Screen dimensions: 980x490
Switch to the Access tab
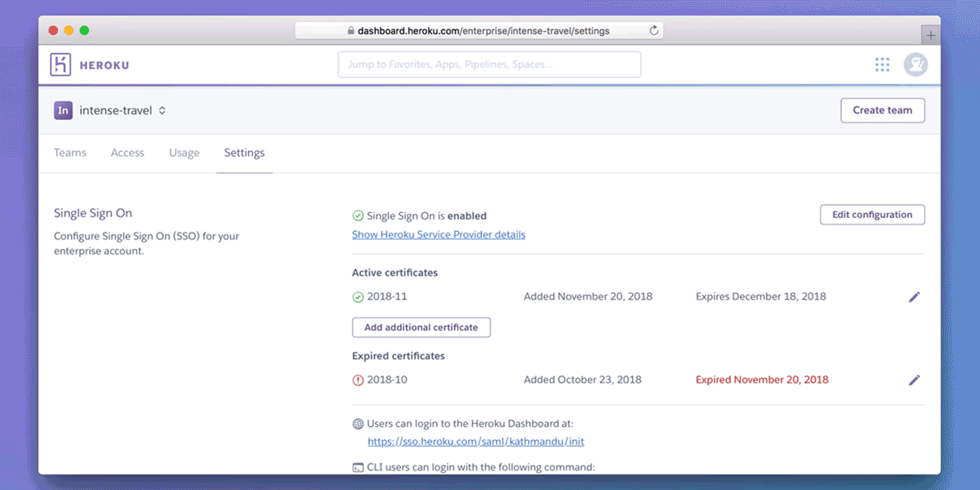127,153
